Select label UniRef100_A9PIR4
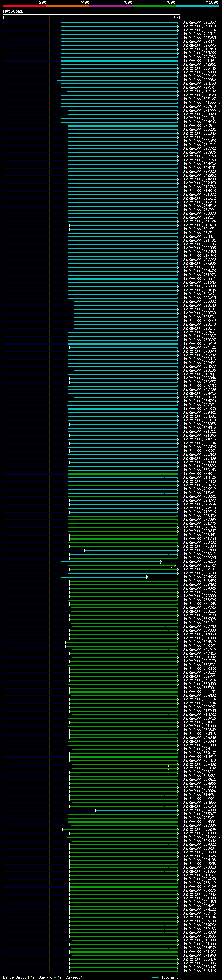This screenshot has width=222, height=980. [199, 88]
